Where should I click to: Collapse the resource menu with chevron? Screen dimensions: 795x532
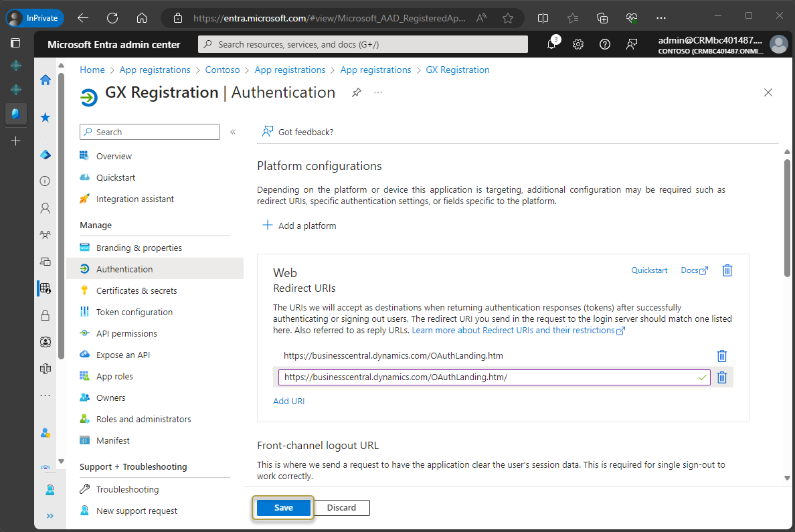[233, 132]
